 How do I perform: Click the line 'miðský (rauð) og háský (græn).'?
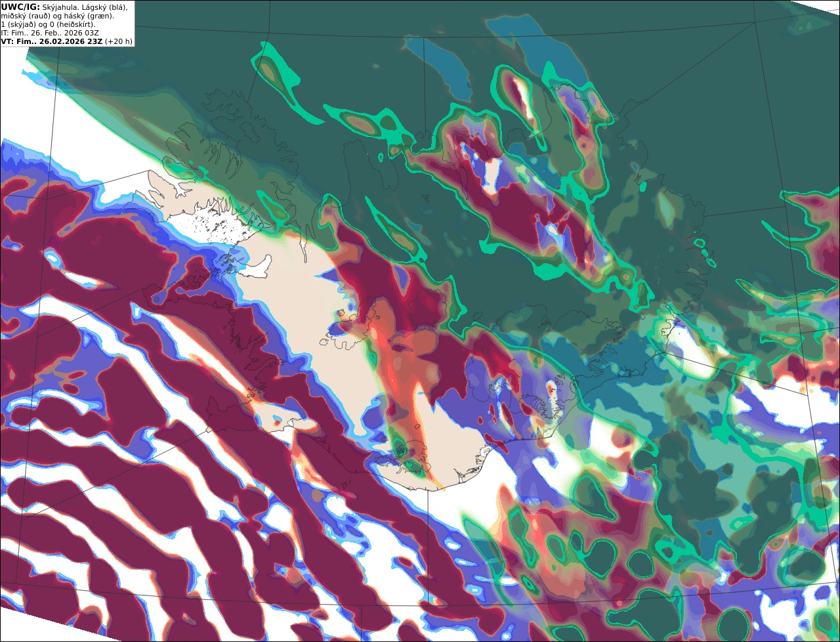coord(58,15)
